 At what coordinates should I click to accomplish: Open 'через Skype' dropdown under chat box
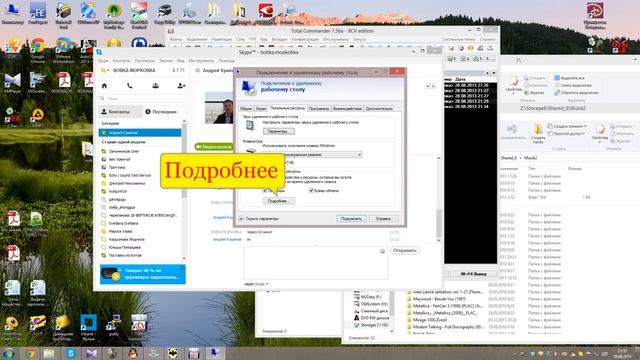pos(257,284)
